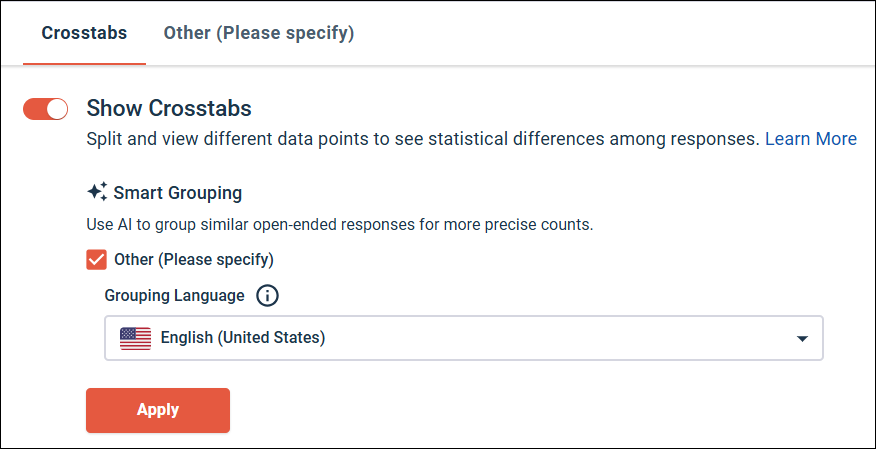The image size is (876, 449).
Task: Click the 'Split and view different data points' description
Action: coord(423,139)
